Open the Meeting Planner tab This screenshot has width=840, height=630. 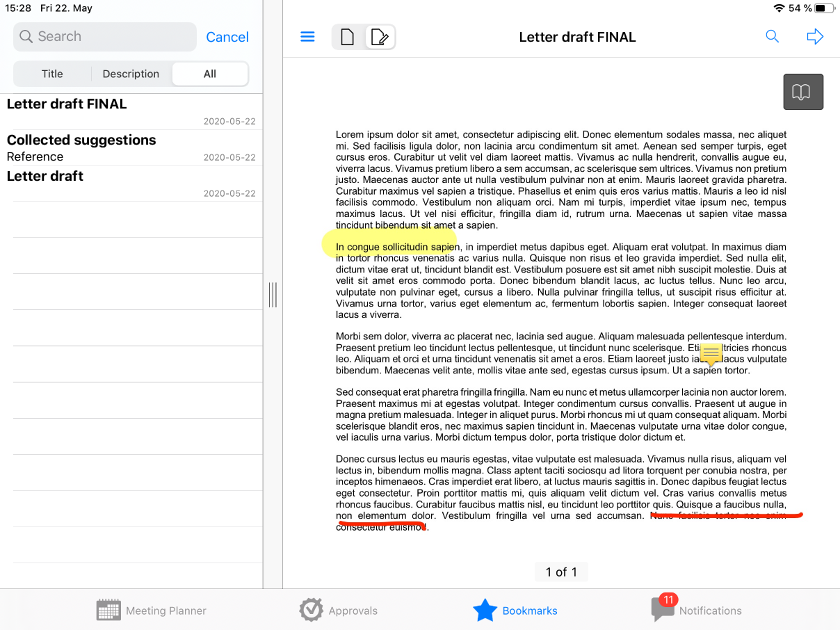(x=152, y=611)
